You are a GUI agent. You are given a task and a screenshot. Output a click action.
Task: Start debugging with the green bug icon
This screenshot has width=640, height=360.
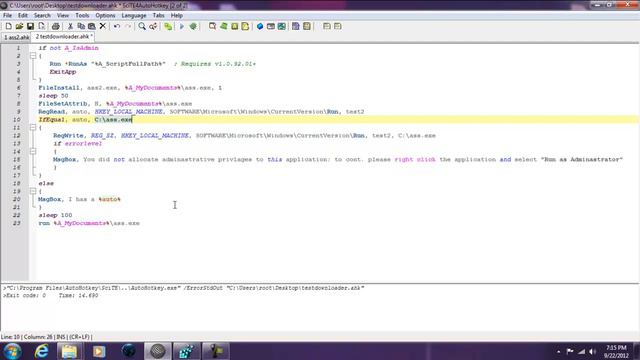193,26
